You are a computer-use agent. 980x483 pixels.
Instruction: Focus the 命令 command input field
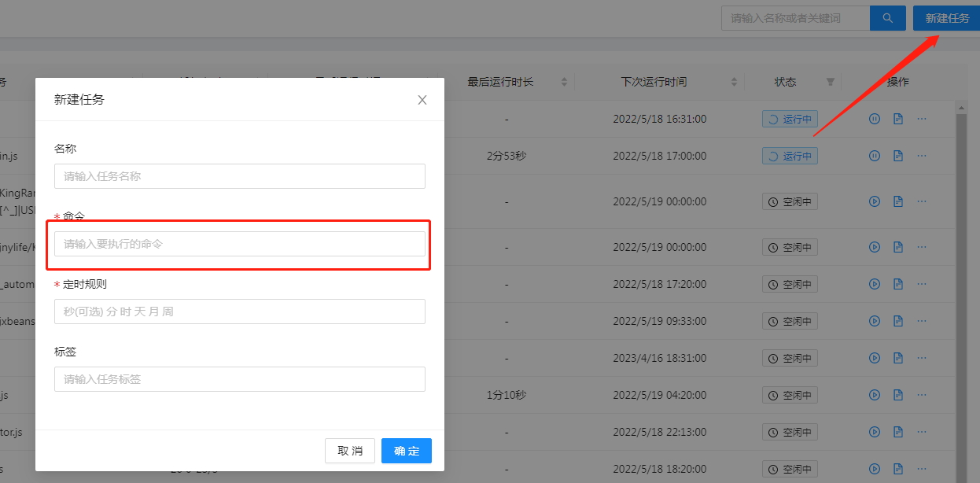(240, 244)
